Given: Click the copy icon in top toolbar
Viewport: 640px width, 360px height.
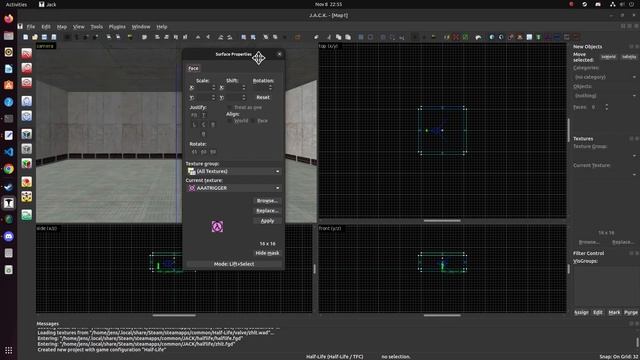Looking at the screenshot, I should (x=338, y=37).
